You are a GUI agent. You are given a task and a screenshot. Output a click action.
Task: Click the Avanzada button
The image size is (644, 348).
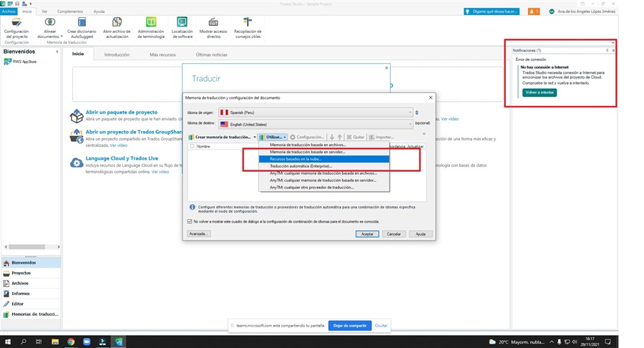199,233
